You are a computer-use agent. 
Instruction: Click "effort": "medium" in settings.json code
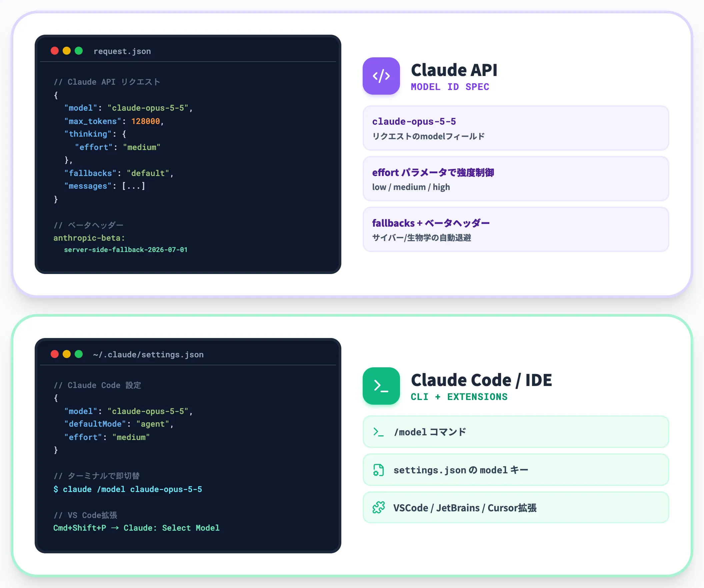click(107, 437)
